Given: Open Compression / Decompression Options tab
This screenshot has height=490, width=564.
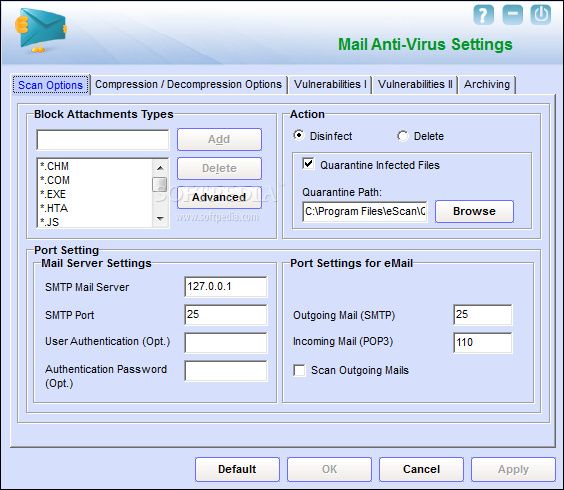Looking at the screenshot, I should coord(188,84).
